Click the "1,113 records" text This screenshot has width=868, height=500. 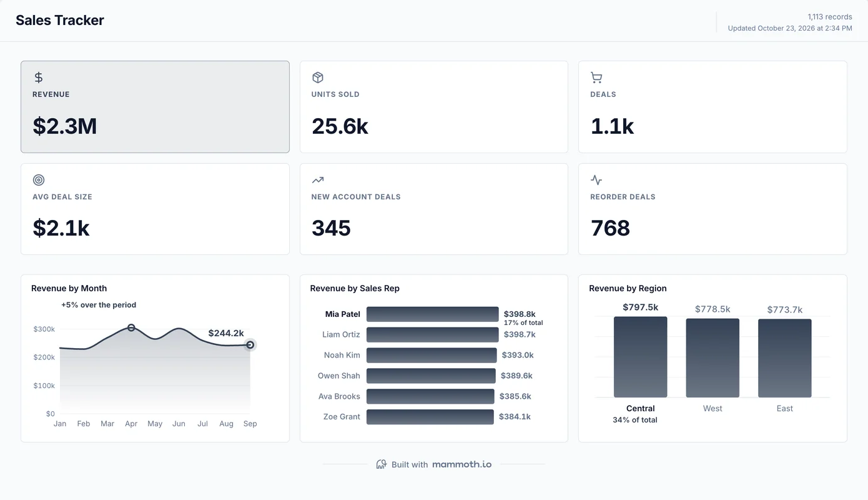tap(830, 17)
